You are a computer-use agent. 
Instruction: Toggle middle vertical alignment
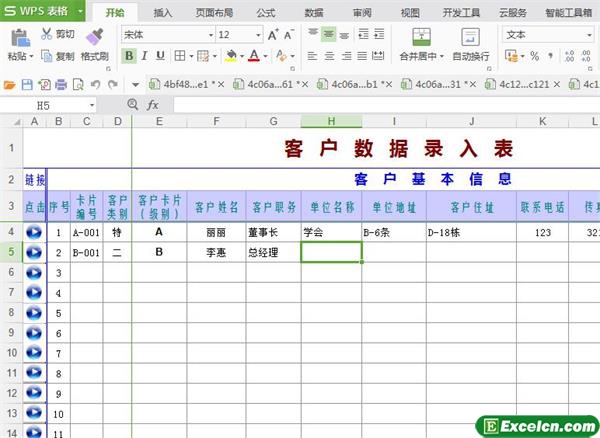click(328, 34)
